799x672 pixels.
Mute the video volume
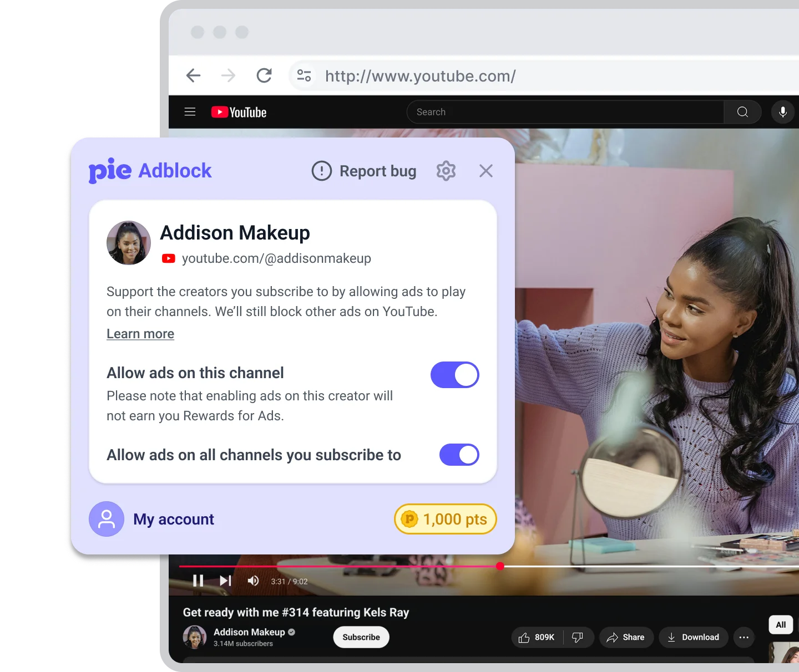click(x=253, y=581)
